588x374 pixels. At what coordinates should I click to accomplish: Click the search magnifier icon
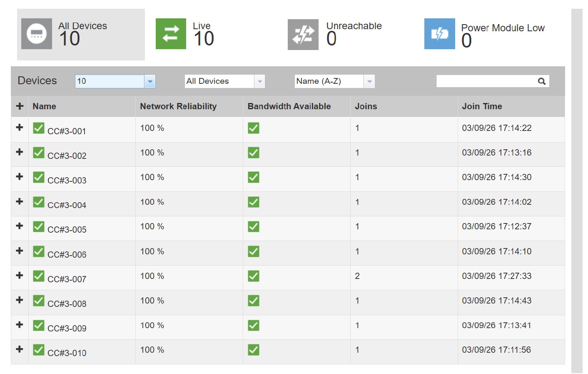click(x=541, y=81)
